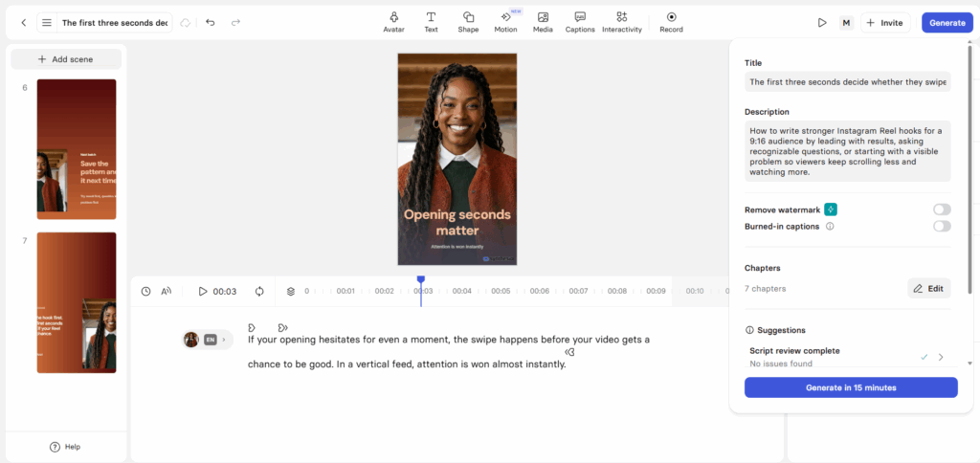The image size is (980, 463).
Task: Click the Script review complete checkmark
Action: click(x=924, y=357)
